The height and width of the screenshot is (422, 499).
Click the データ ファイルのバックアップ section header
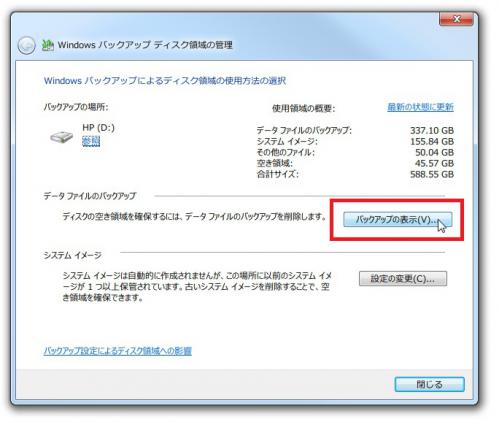90,196
